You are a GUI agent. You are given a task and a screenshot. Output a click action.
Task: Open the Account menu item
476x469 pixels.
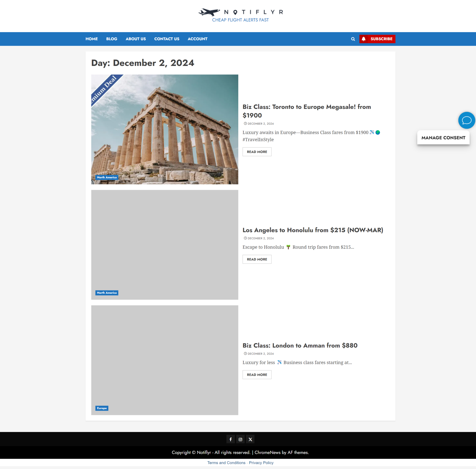click(x=197, y=39)
